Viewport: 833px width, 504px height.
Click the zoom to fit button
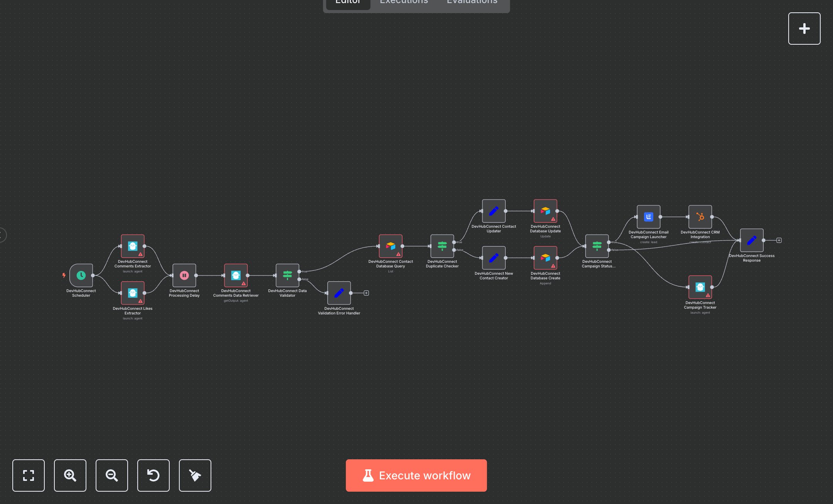(29, 475)
